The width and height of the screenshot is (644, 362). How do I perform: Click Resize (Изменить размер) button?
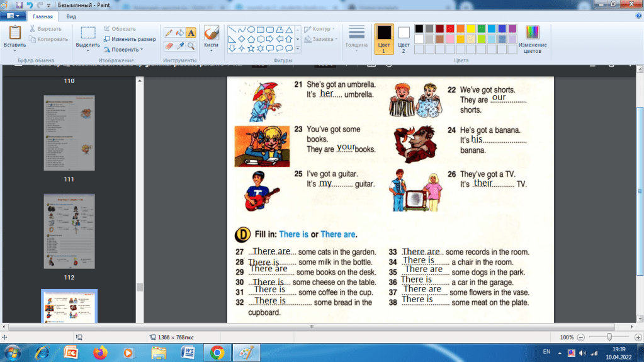coord(129,39)
